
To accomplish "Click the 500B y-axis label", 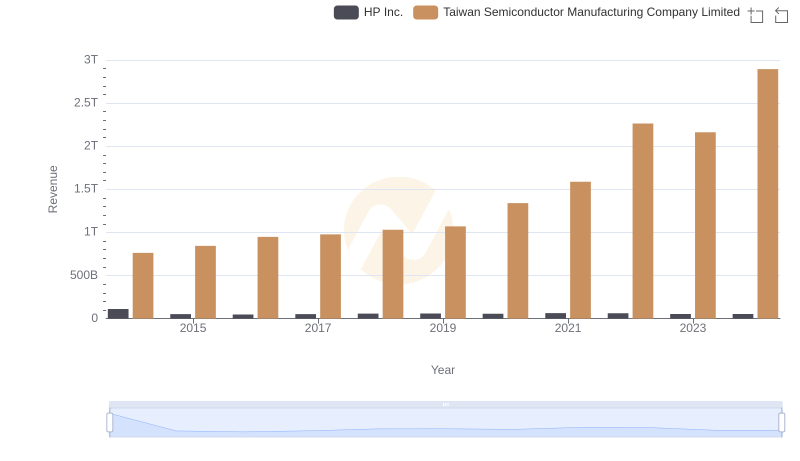I will click(x=84, y=275).
